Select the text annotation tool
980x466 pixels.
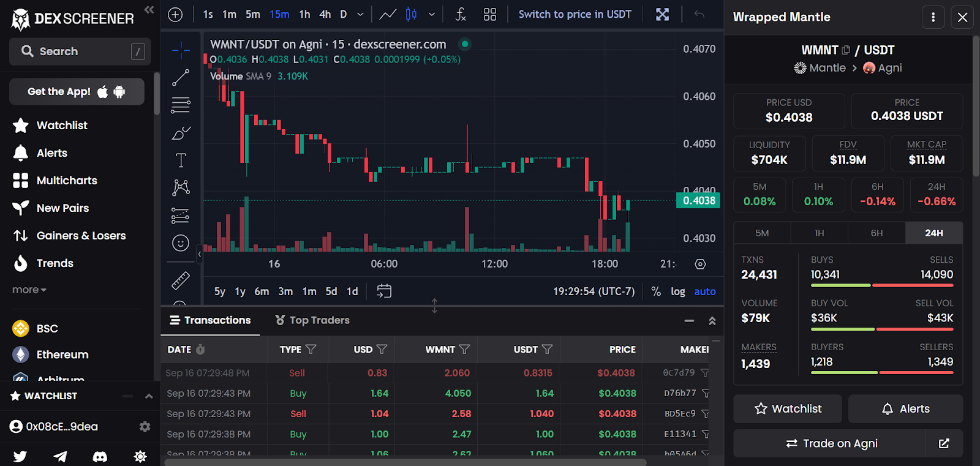[x=181, y=160]
